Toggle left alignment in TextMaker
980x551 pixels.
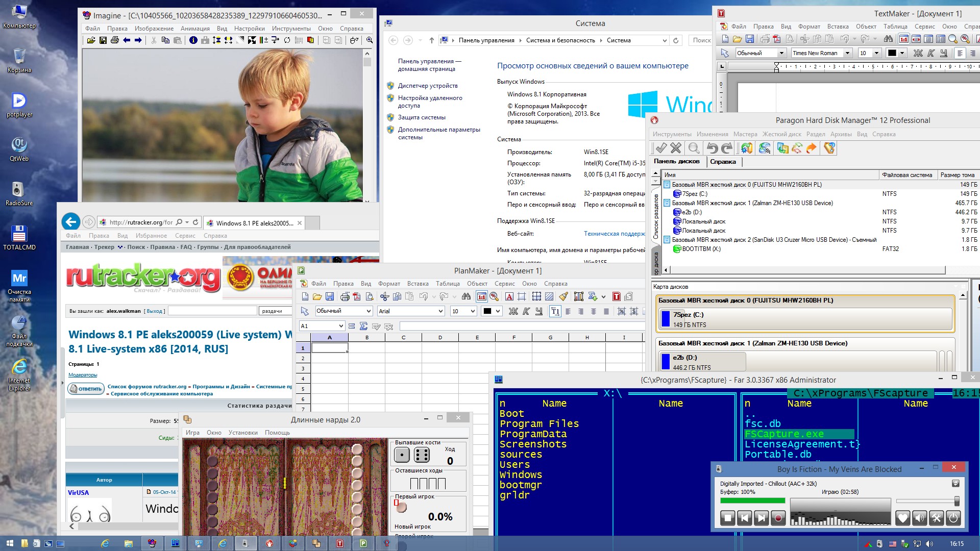[960, 53]
